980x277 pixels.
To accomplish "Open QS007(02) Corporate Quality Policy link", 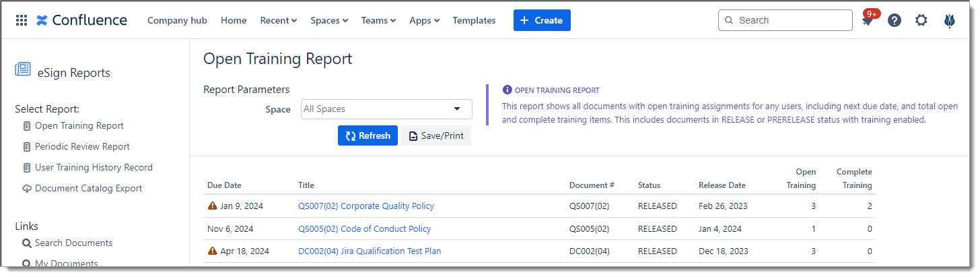I will point(365,206).
